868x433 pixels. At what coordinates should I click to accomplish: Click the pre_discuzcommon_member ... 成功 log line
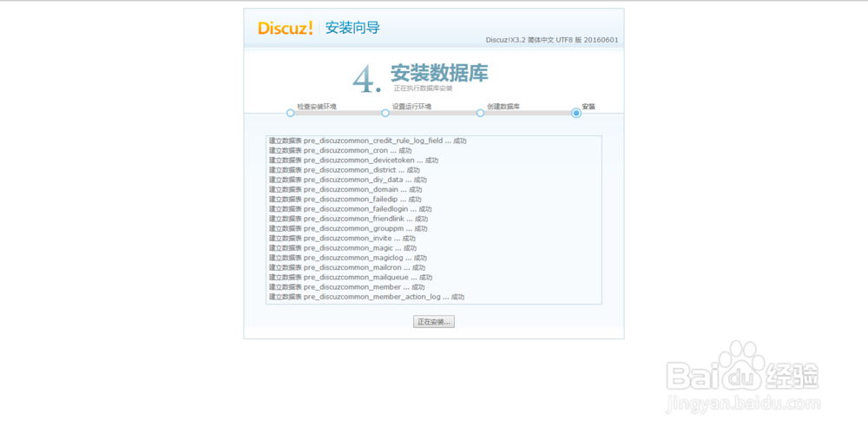(x=347, y=287)
